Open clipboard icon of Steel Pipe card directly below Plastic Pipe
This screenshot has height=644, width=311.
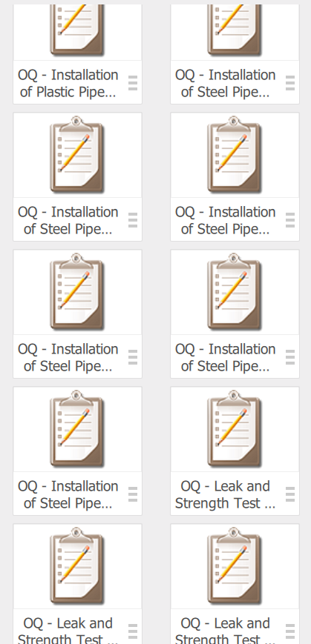click(x=77, y=155)
